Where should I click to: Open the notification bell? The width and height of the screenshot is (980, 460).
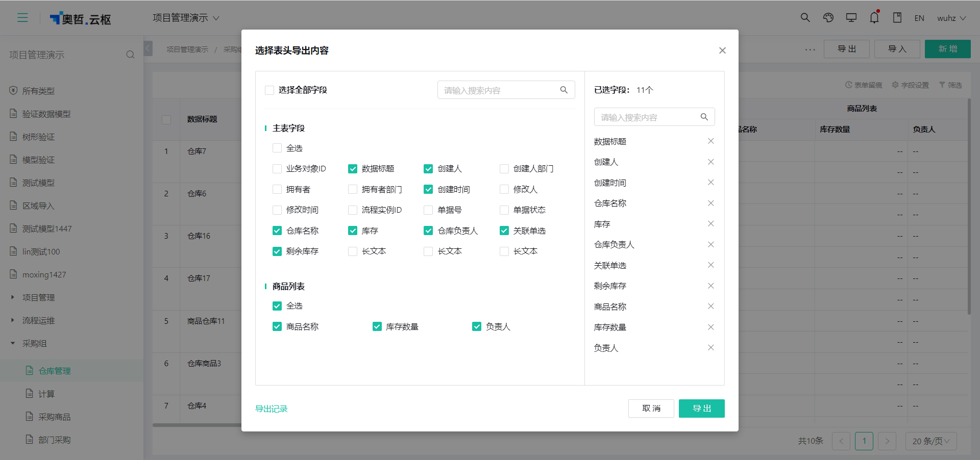(x=874, y=18)
